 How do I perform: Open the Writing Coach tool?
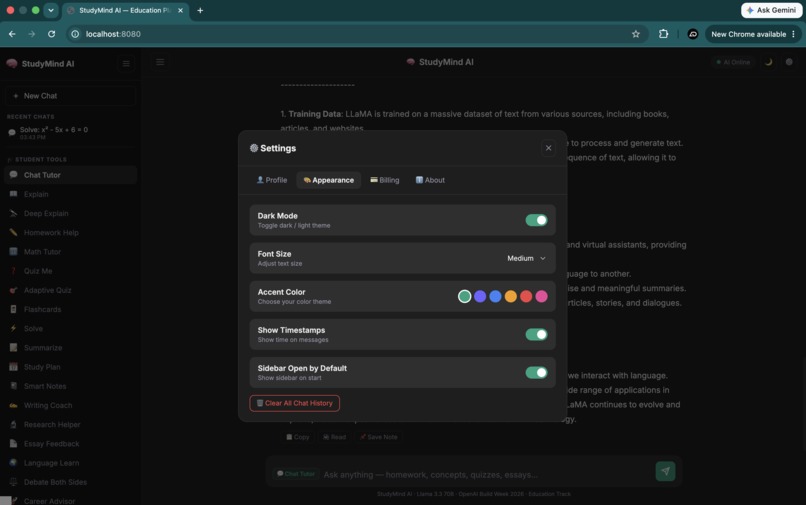coord(70,405)
